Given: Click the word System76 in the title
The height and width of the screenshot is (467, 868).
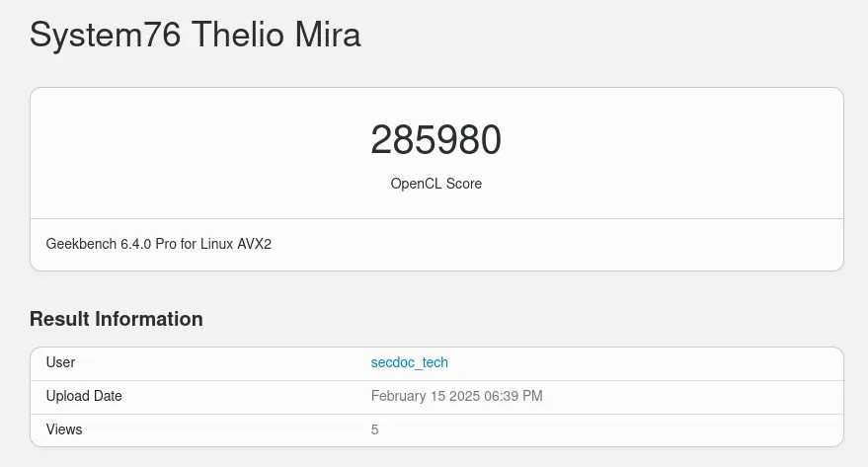Looking at the screenshot, I should 104,35.
